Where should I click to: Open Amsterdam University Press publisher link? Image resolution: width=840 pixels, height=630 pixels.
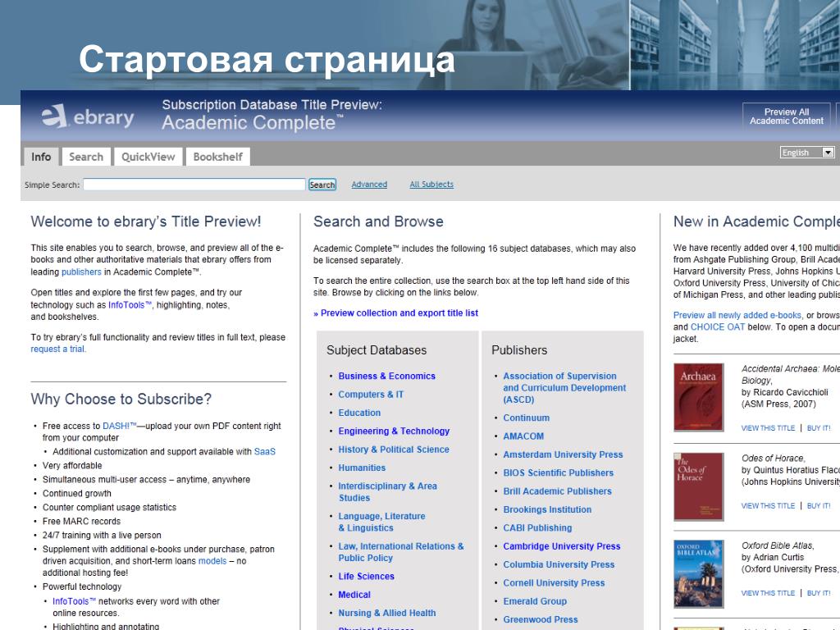click(563, 454)
